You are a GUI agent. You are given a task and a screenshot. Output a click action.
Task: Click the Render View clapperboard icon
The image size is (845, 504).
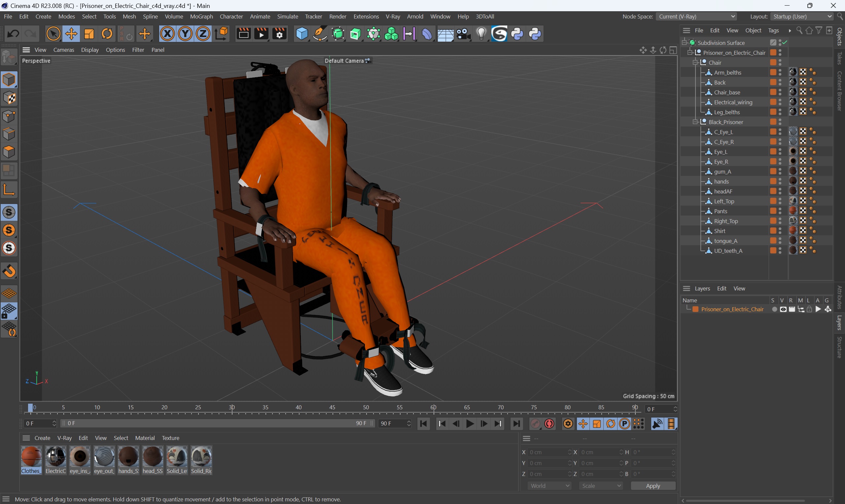point(244,34)
